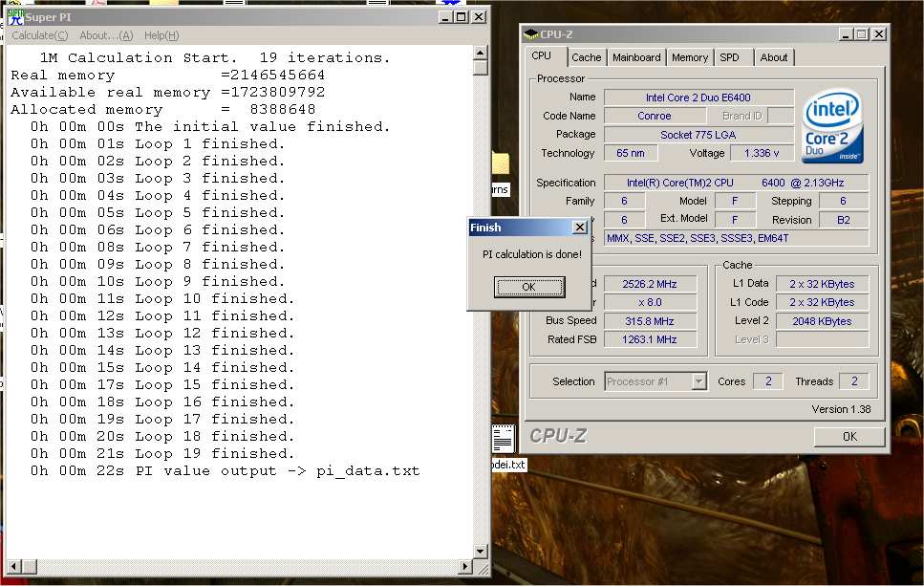Close the CPU-Z window

point(878,34)
